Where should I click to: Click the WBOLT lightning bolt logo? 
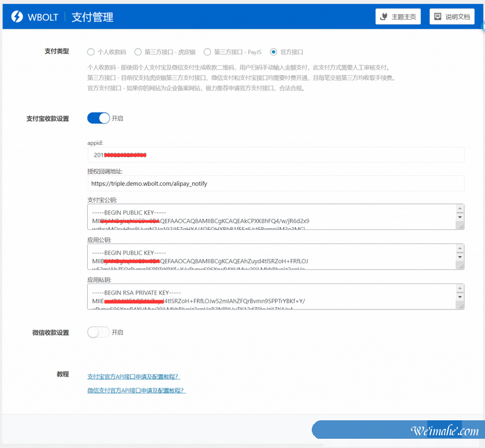point(18,16)
